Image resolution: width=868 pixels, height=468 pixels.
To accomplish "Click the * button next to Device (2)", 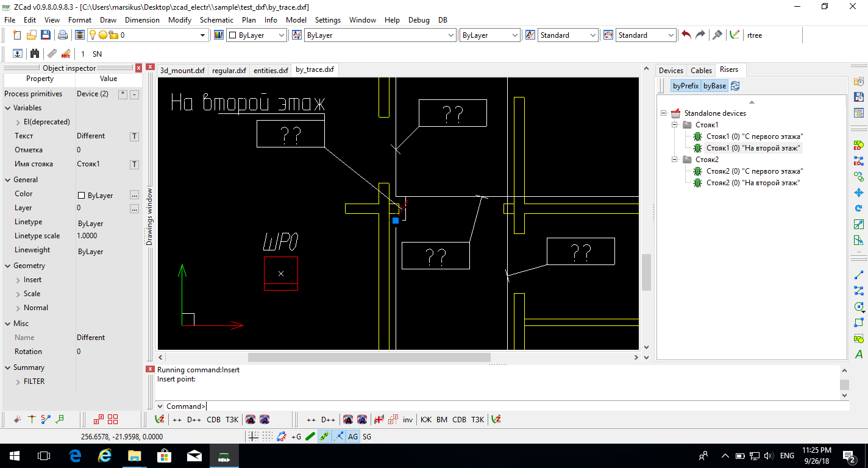I will point(123,94).
